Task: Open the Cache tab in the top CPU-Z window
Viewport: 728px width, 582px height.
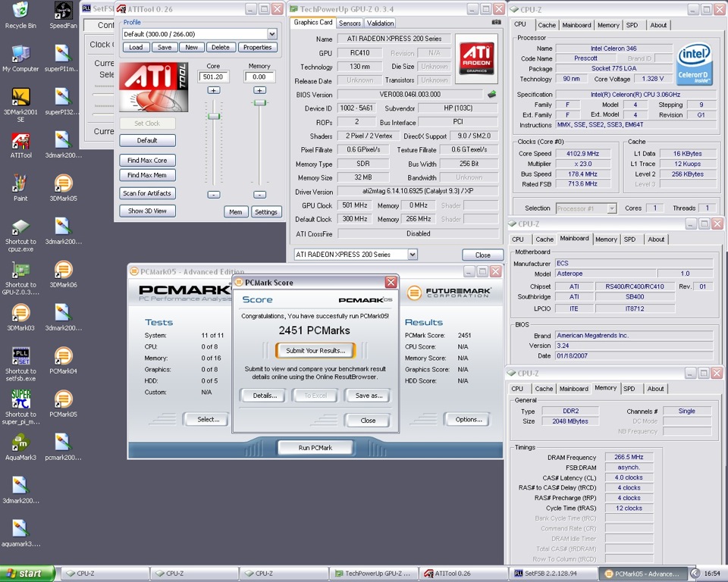Action: 547,25
